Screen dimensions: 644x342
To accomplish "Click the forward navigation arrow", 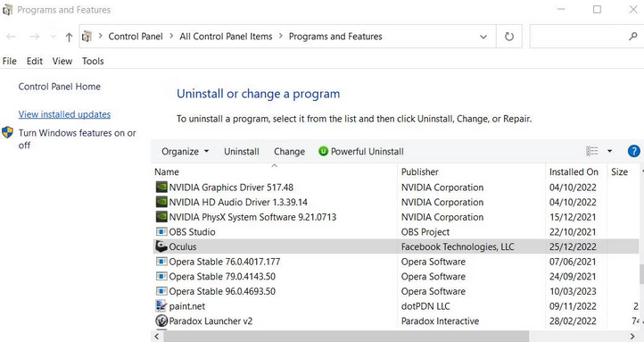I will 35,37.
